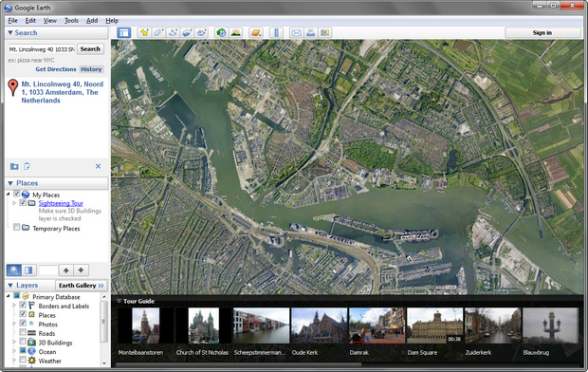Viewport: 588px width, 372px height.
Task: Open the Get Directions link
Action: [56, 69]
